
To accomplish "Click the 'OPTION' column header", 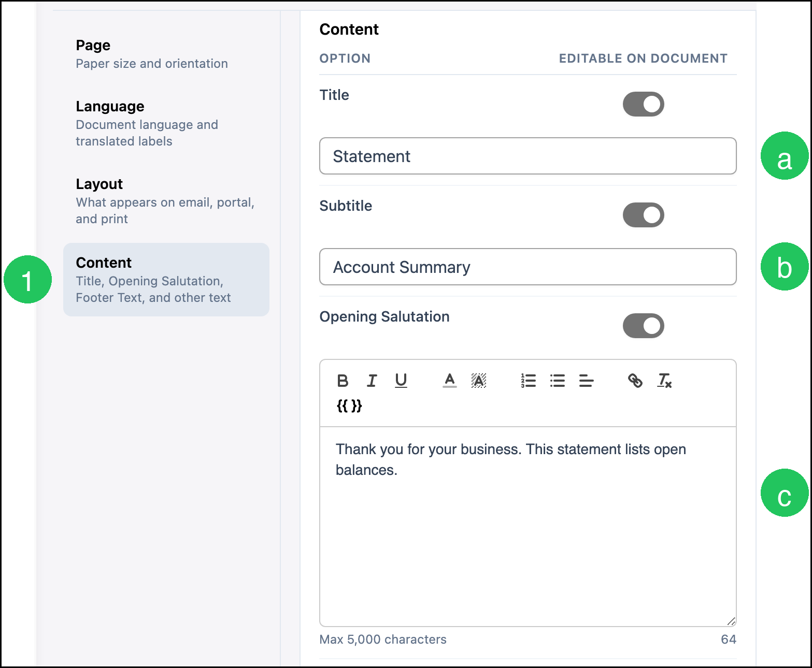I will tap(345, 59).
